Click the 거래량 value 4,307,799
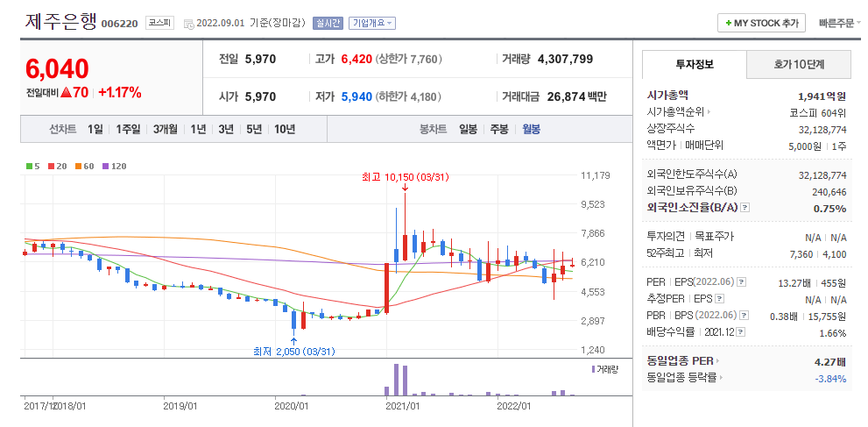 tap(565, 59)
